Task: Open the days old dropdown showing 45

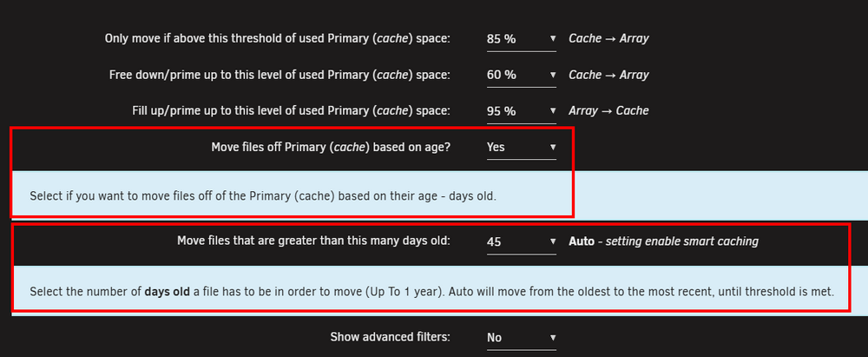Action: [522, 241]
